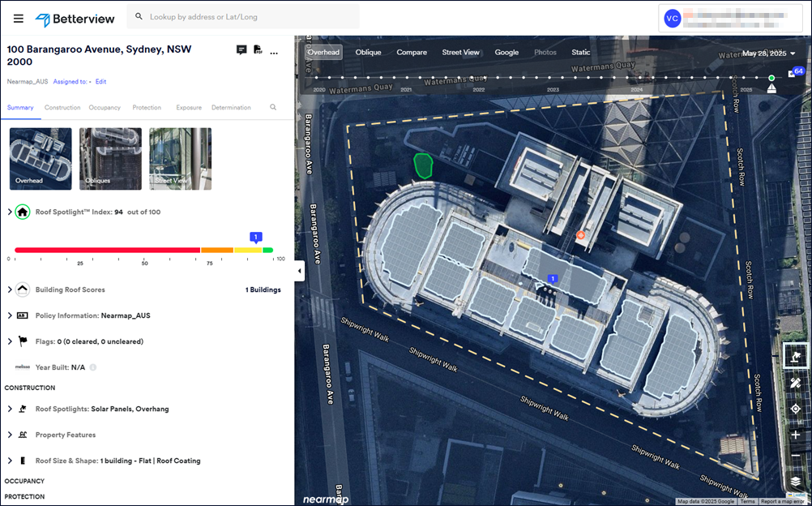Expand the Building Roof Scores row
Viewport: 812px width, 506px height.
pos(10,289)
